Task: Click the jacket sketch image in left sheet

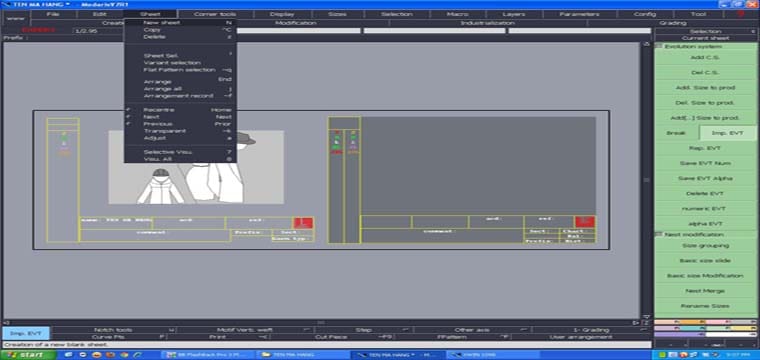Action: pyautogui.click(x=196, y=167)
